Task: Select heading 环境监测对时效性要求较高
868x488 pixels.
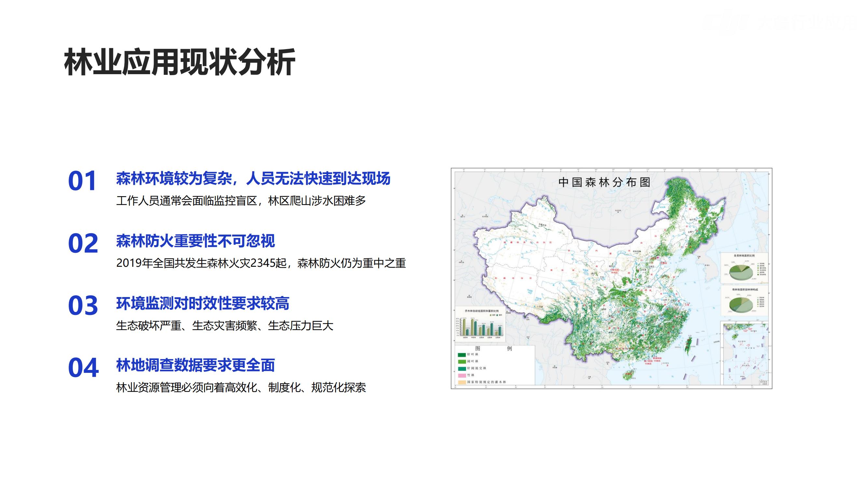Action: pyautogui.click(x=202, y=303)
